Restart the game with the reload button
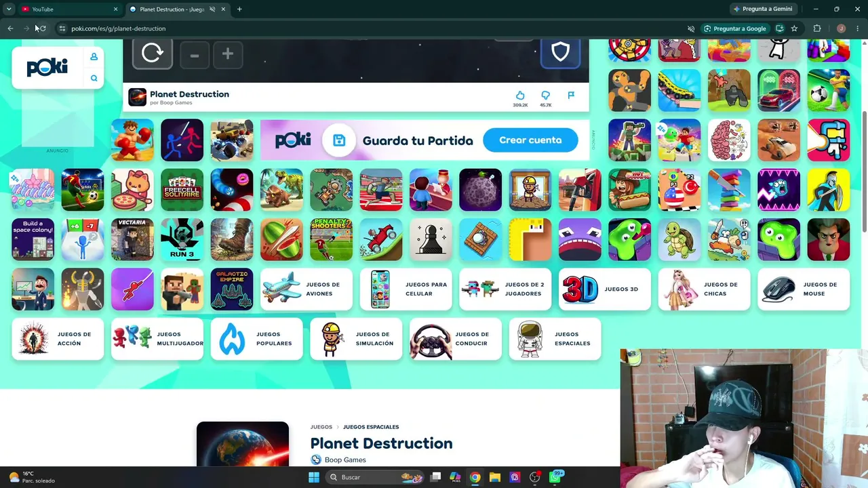 click(x=153, y=53)
